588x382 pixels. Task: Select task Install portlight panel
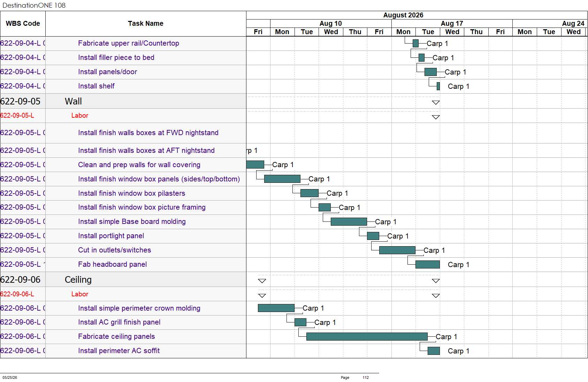coord(111,236)
